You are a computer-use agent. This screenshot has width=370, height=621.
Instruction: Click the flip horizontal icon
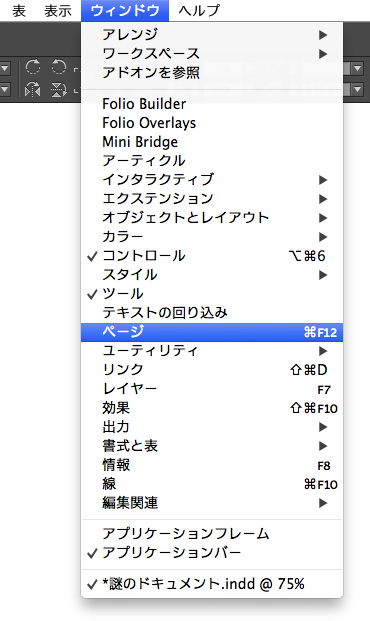point(32,90)
